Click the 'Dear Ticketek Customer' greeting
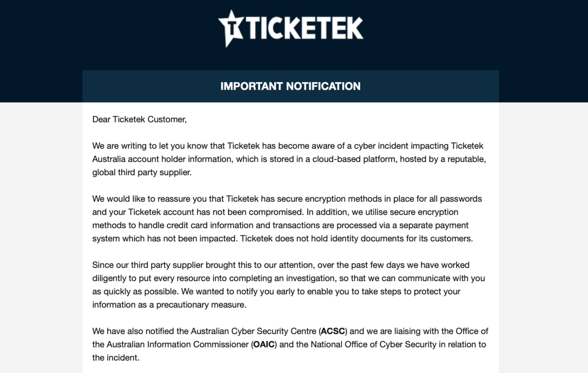 [139, 120]
